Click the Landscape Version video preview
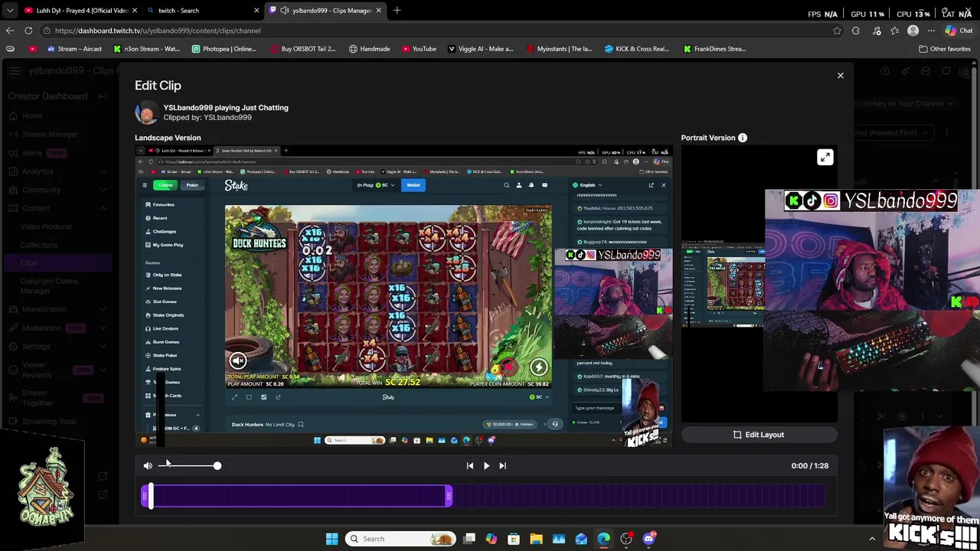Screen dimensions: 980x551 [403, 296]
